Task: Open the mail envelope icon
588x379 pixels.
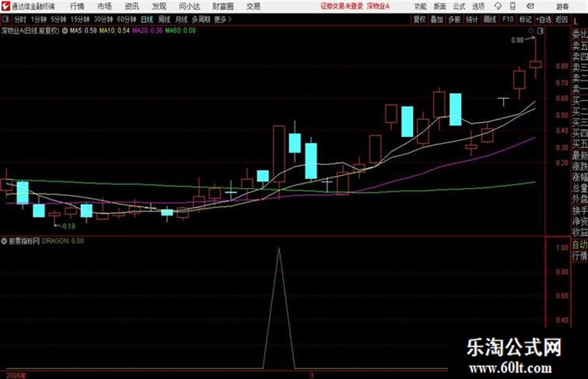Action: point(530,6)
